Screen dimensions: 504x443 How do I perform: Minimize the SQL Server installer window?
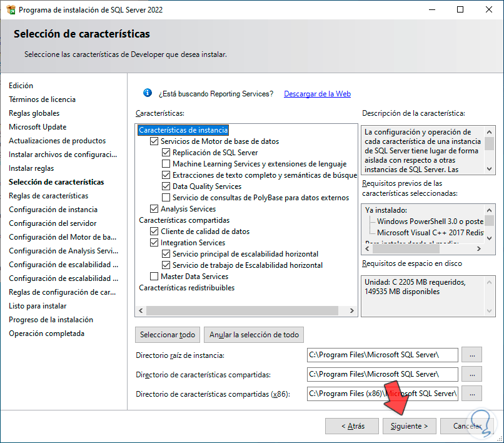(432, 9)
